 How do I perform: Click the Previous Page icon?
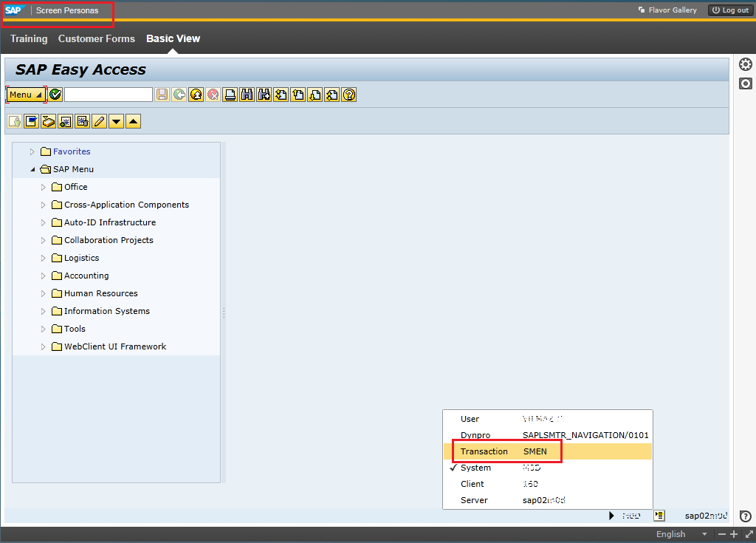(x=298, y=95)
